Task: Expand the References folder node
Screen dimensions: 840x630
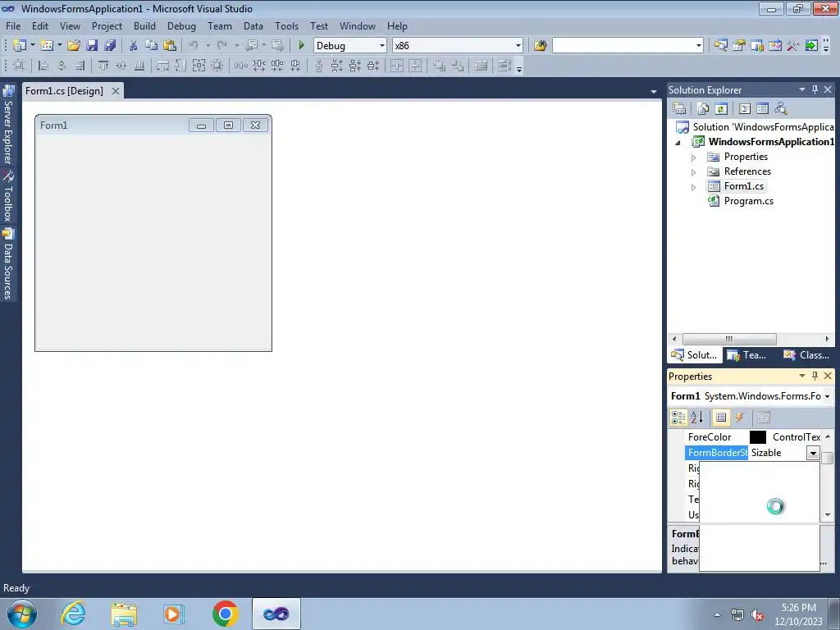Action: pyautogui.click(x=693, y=172)
